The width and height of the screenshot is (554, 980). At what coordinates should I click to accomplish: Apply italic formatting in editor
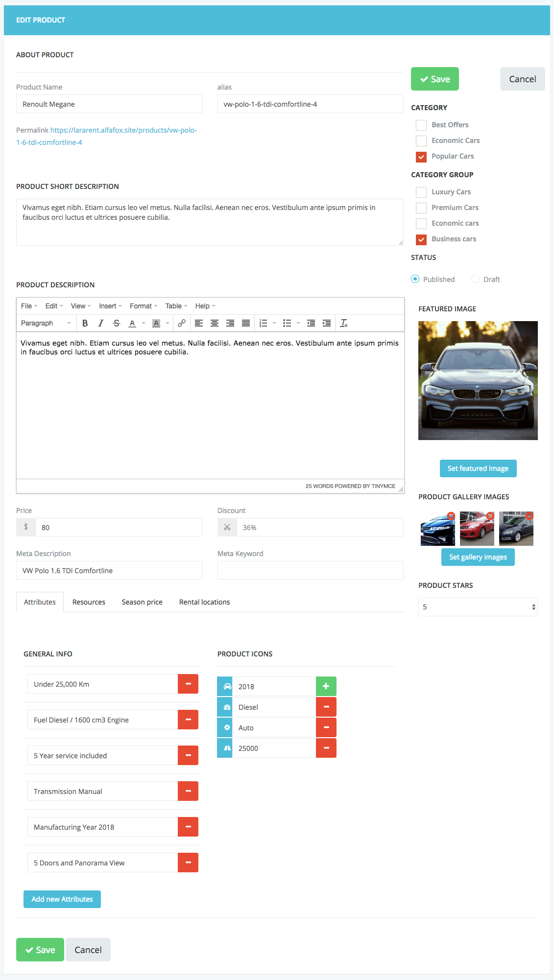[x=101, y=323]
